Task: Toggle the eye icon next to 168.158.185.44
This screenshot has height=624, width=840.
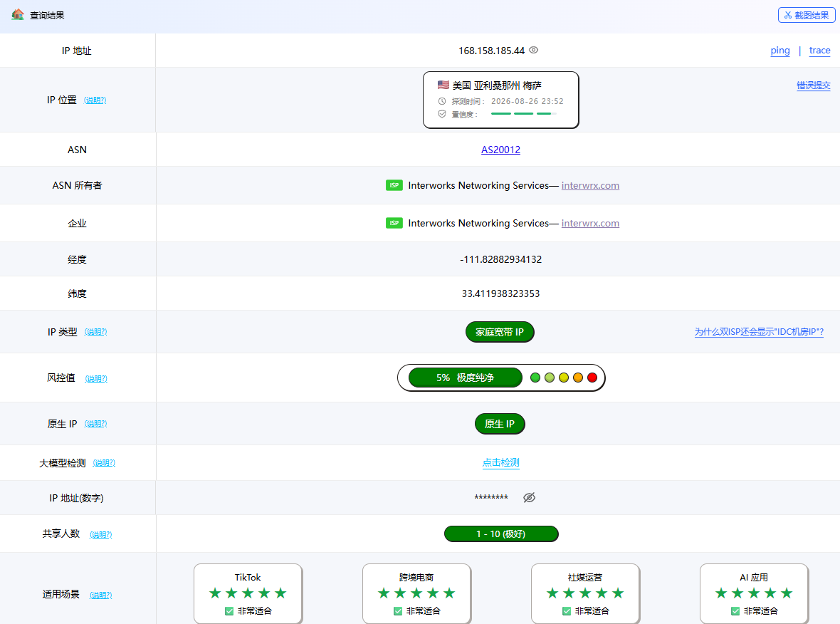Action: (534, 50)
